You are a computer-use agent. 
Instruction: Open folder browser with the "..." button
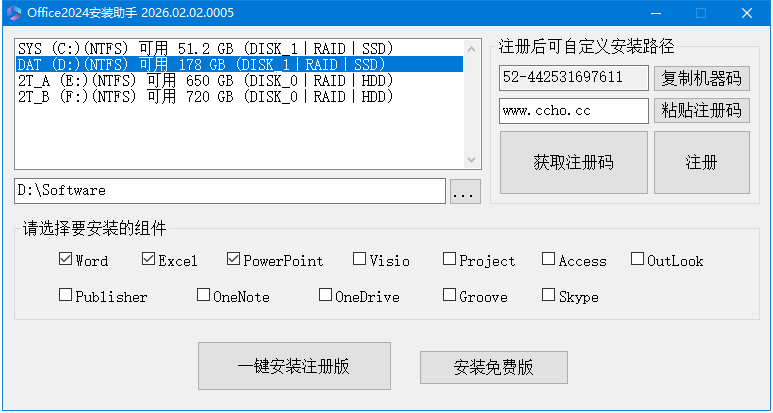click(x=465, y=191)
